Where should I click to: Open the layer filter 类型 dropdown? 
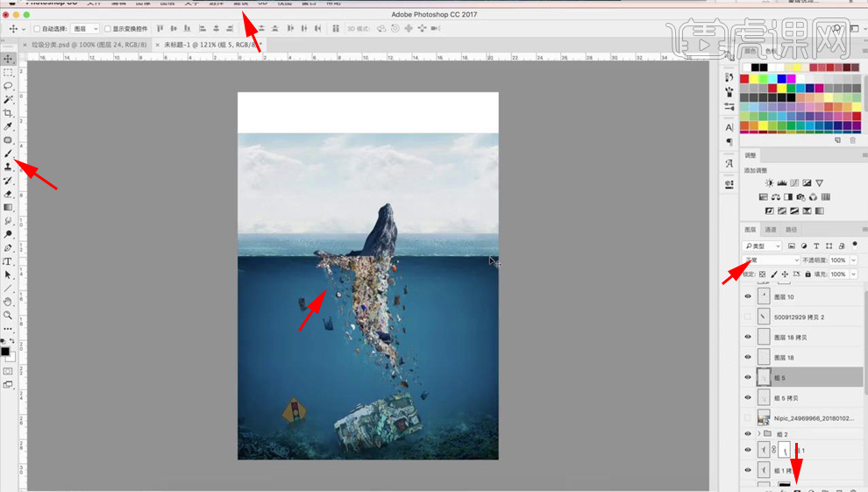[x=762, y=246]
